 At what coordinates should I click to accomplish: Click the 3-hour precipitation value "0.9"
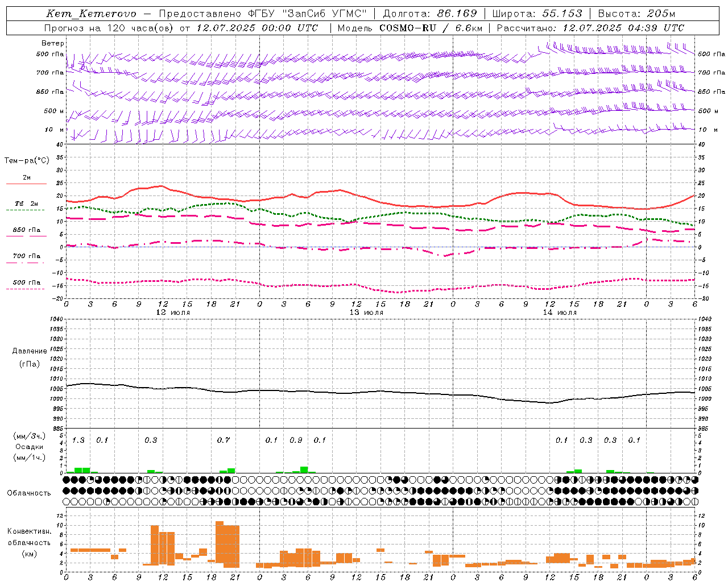pyautogui.click(x=296, y=440)
